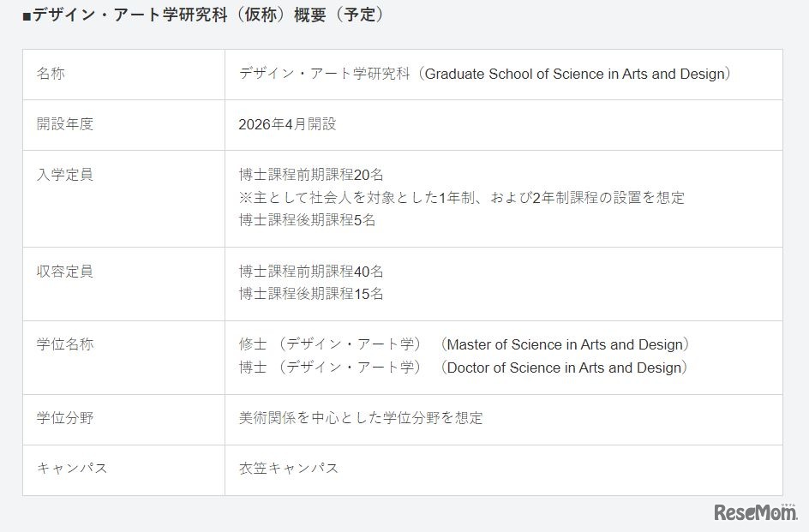Viewport: 809px width, 532px height.
Task: Select the 学位名称 row label
Action: 65,344
